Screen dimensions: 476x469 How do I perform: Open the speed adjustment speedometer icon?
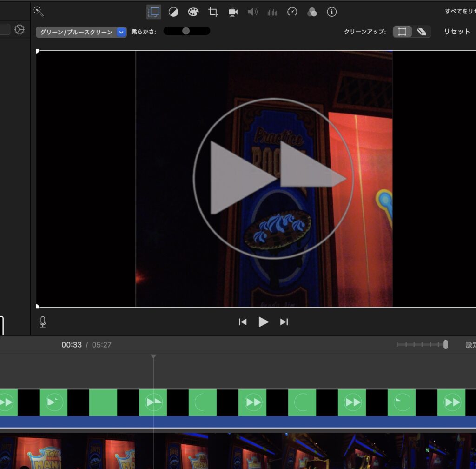point(292,12)
